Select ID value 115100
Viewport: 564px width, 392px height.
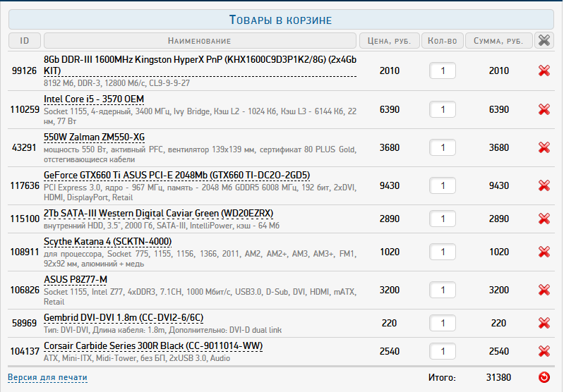(25, 219)
